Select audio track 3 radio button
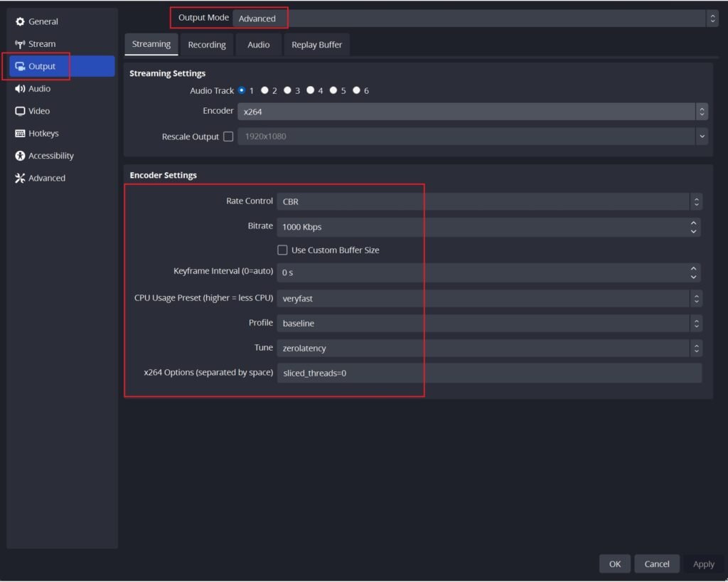Image resolution: width=728 pixels, height=582 pixels. pos(287,90)
